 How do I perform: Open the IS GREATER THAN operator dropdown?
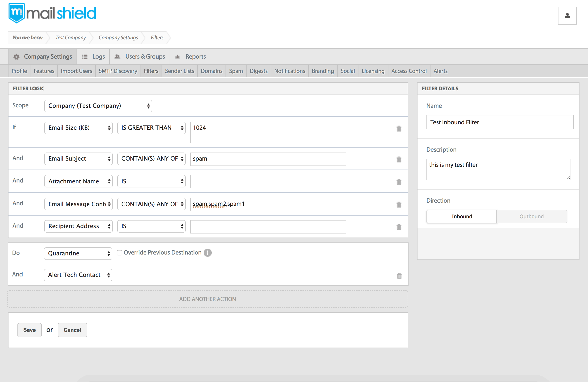click(151, 128)
